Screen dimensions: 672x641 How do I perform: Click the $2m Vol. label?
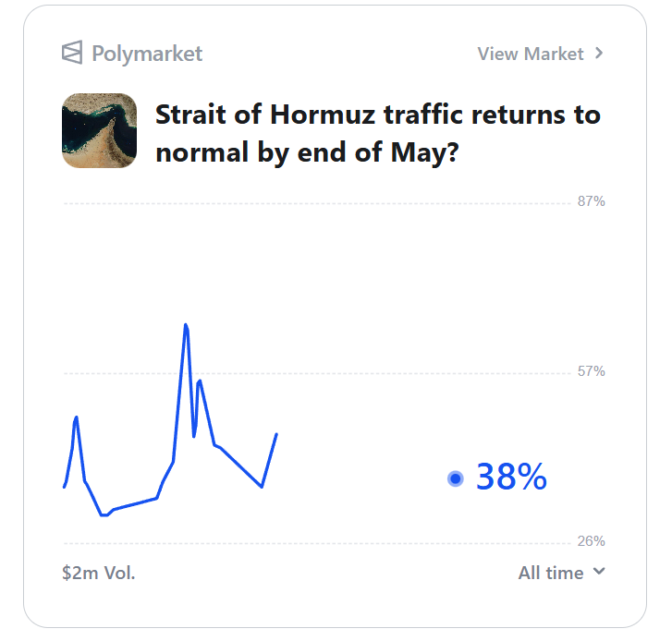tap(99, 573)
